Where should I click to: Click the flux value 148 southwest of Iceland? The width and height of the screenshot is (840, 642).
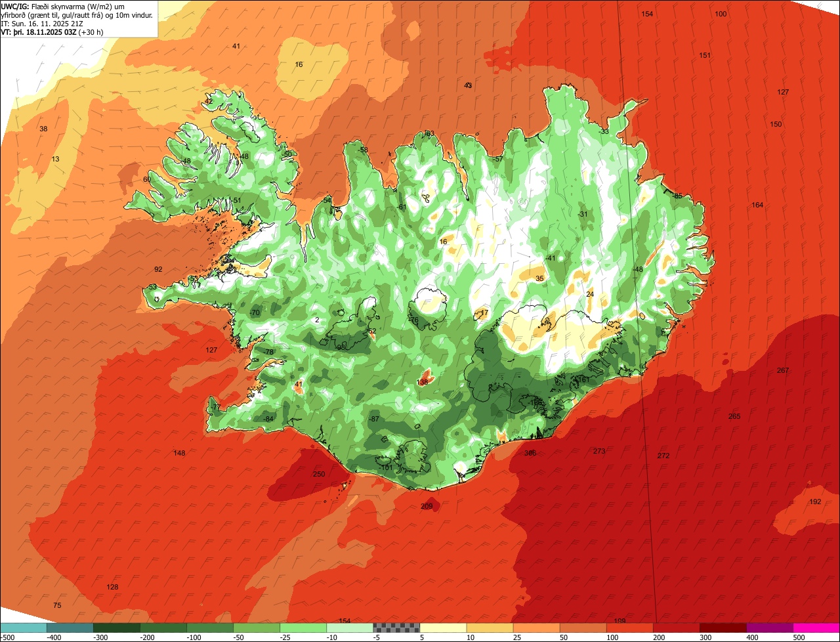coord(179,453)
